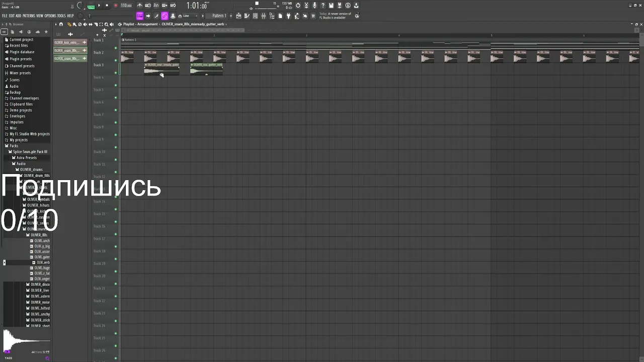Viewport: 644px width, 362px height.
Task: Click the draw pencil mode icon in toolbar
Action: click(x=156, y=16)
